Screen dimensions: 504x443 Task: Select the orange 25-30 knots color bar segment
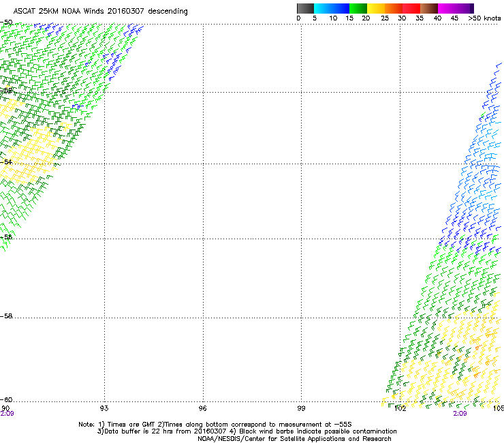[x=394, y=8]
